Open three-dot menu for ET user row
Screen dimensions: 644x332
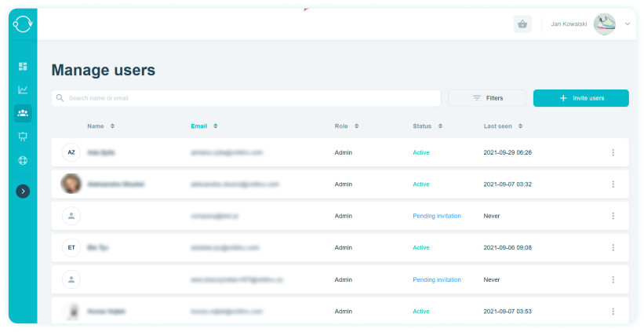613,247
